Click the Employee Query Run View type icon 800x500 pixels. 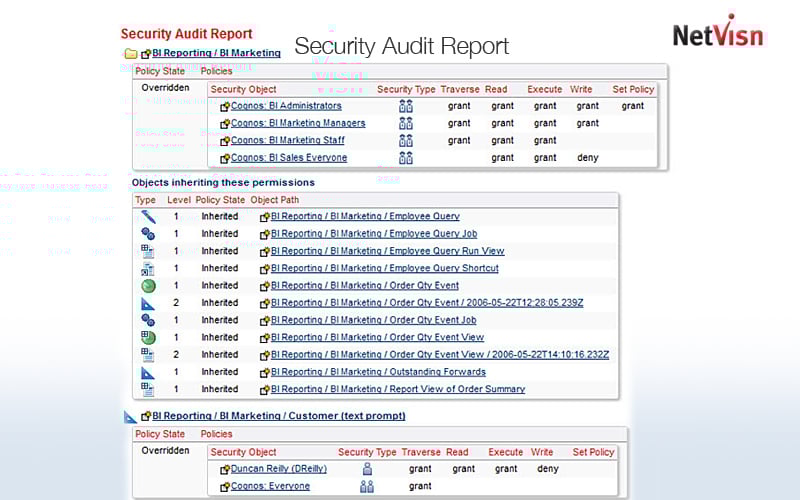[147, 251]
